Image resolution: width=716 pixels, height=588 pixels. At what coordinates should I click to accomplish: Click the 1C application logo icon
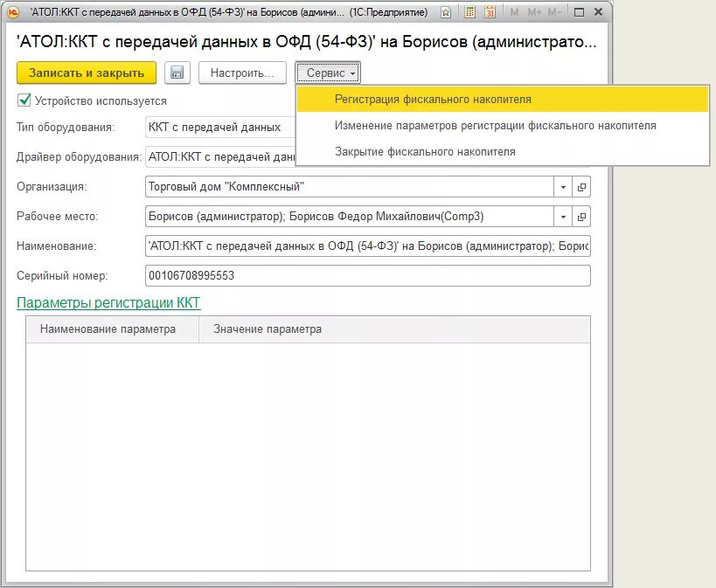click(13, 12)
